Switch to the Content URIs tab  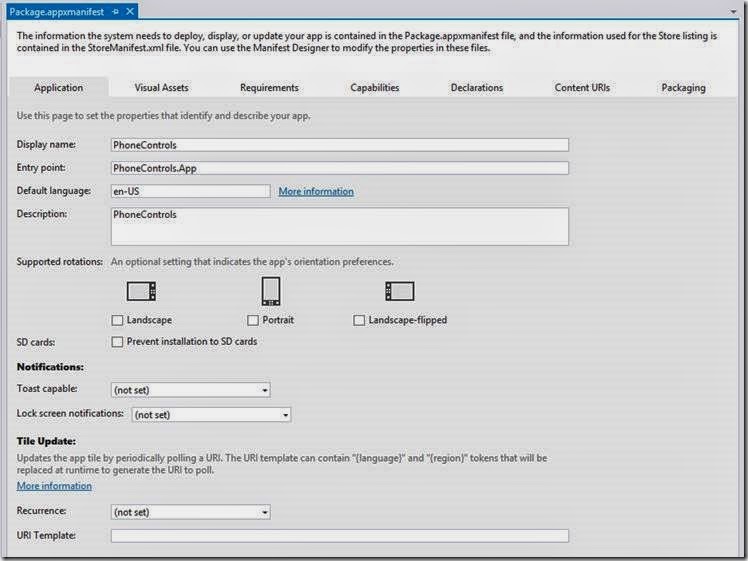[x=582, y=88]
